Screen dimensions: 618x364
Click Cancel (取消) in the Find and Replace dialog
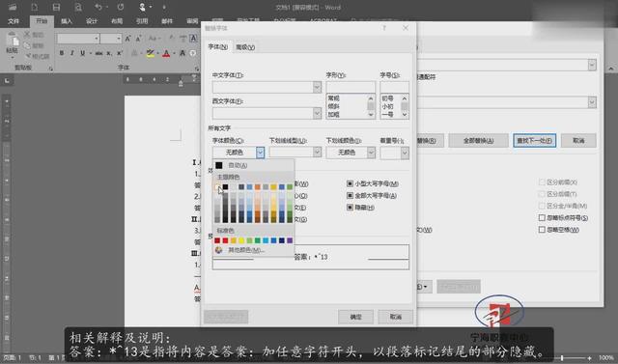pos(578,141)
